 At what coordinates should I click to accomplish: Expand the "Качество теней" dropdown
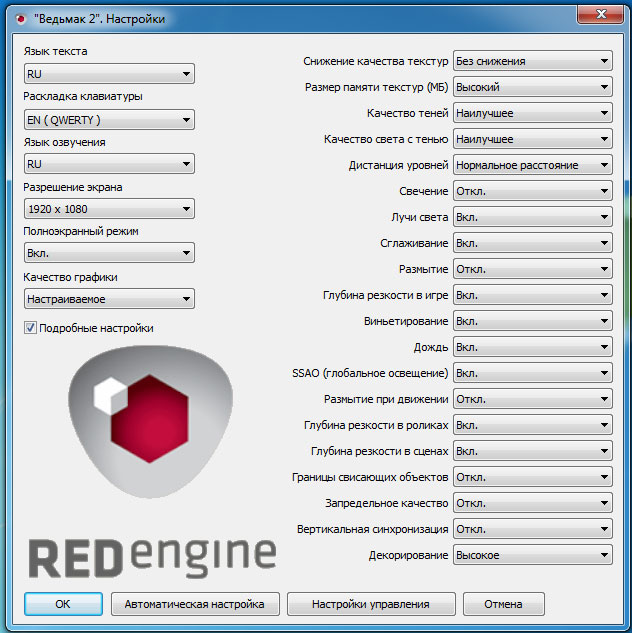(x=532, y=113)
